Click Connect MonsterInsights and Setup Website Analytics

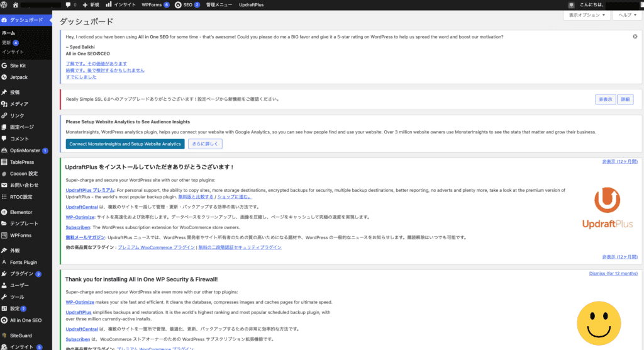(125, 144)
